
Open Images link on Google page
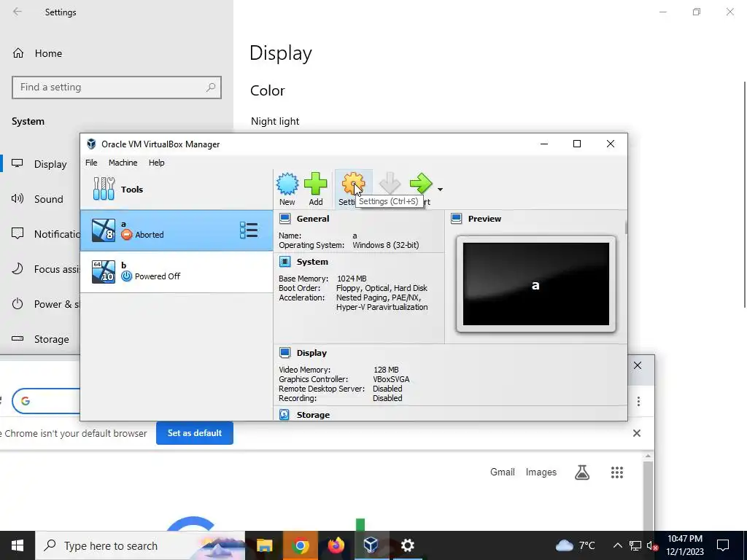[x=541, y=472]
